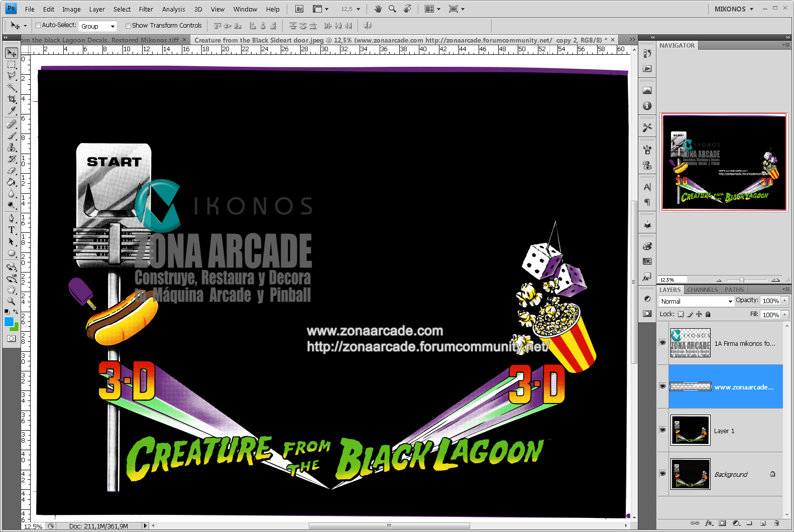Select the Brush tool
Screen dimensions: 794x532
click(x=12, y=136)
